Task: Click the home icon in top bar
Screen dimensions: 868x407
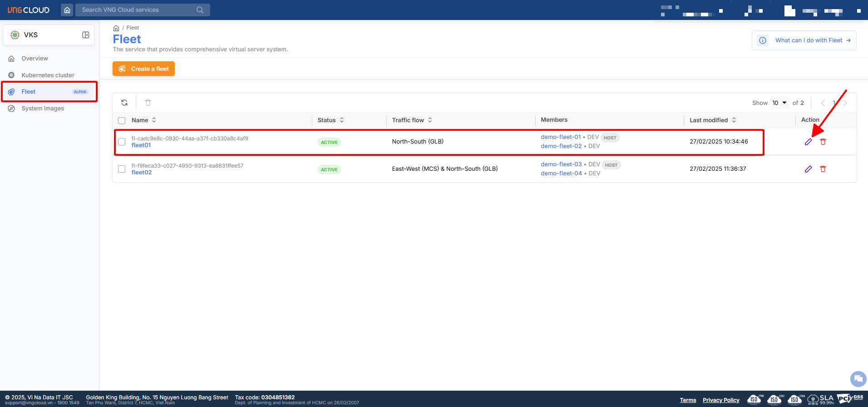Action: (67, 10)
